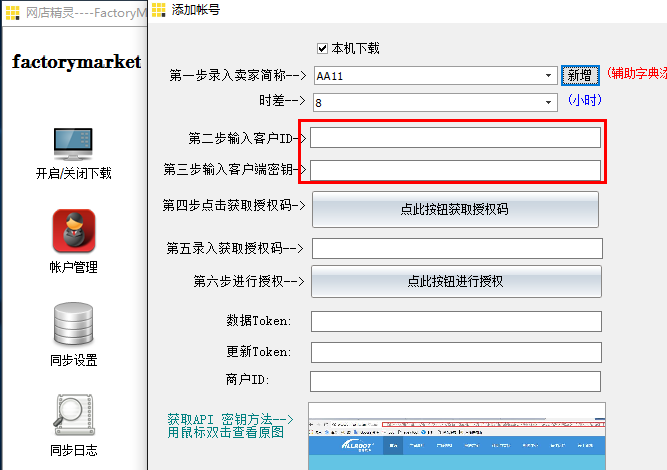Screen dimensions: 667x470
Task: Focus the 数据Token input field
Action: pos(456,321)
